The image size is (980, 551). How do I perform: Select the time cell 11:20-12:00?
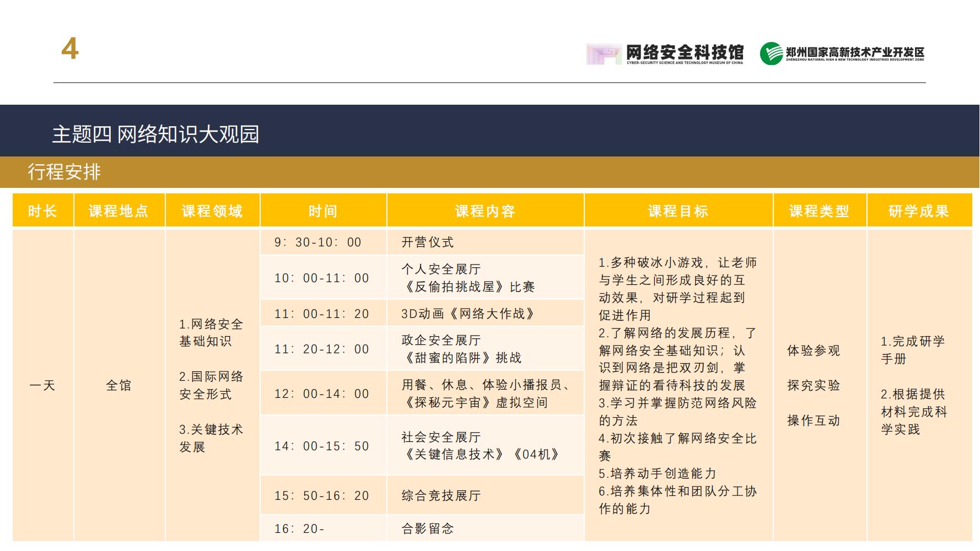pos(323,349)
